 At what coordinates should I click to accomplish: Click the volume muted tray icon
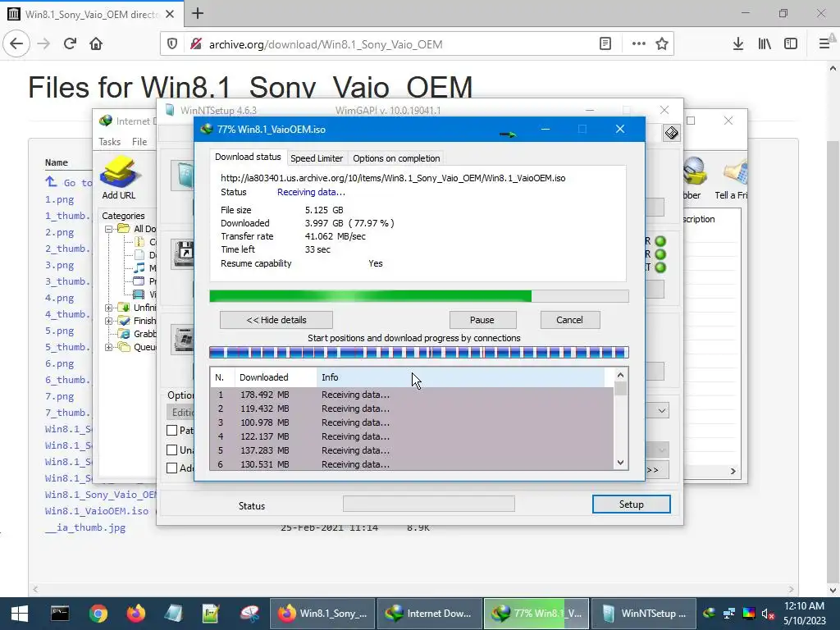coord(768,614)
